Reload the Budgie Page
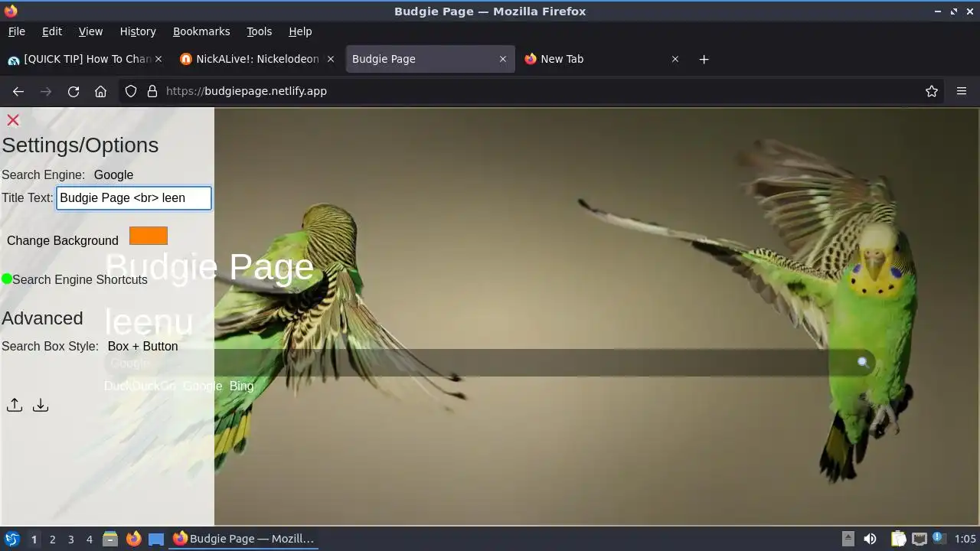Screen dimensions: 980x551 coord(73,91)
